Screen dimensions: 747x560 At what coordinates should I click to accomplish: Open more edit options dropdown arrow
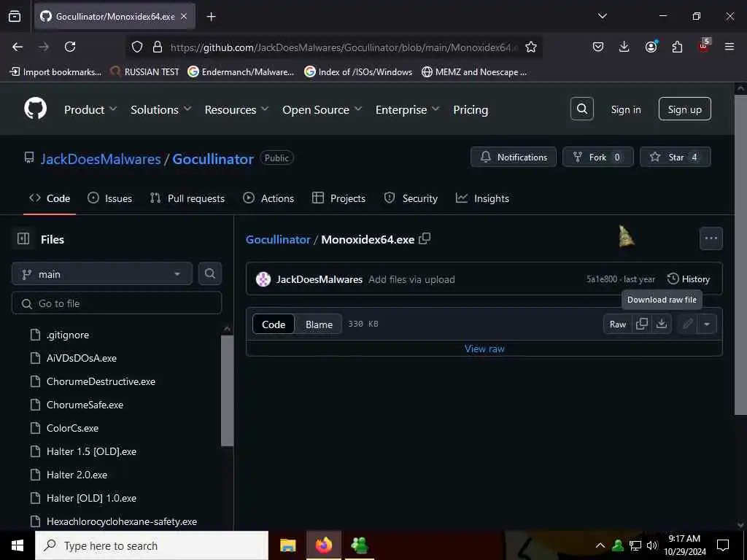click(x=707, y=324)
